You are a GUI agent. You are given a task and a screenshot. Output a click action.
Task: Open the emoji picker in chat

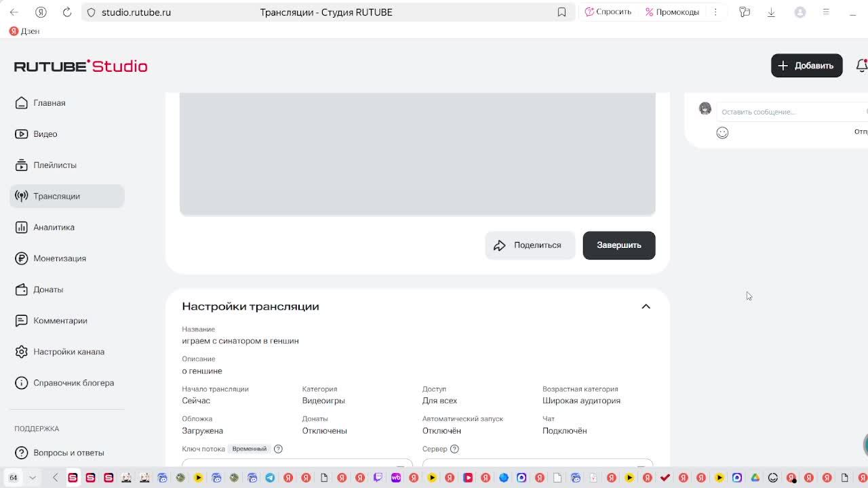pyautogui.click(x=722, y=133)
